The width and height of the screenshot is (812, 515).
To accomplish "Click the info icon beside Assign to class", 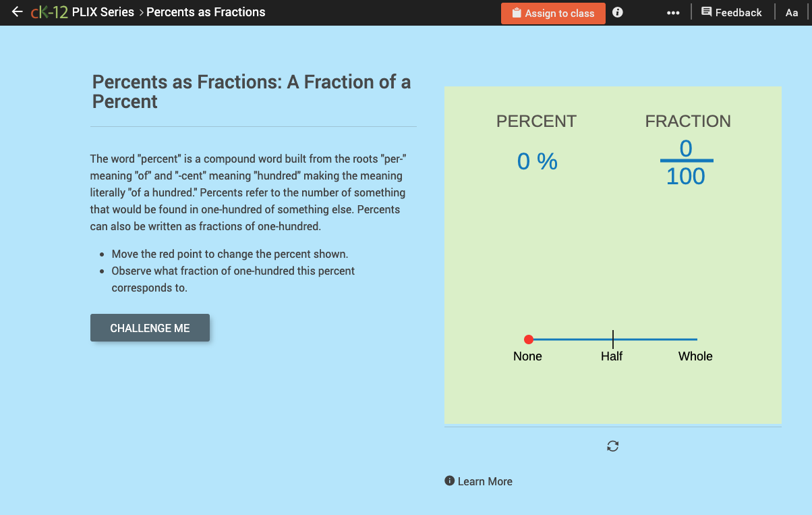I will click(x=617, y=11).
